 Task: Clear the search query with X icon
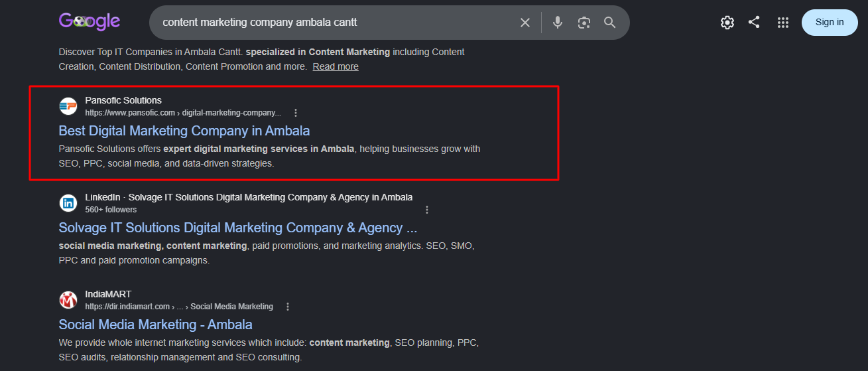point(525,23)
